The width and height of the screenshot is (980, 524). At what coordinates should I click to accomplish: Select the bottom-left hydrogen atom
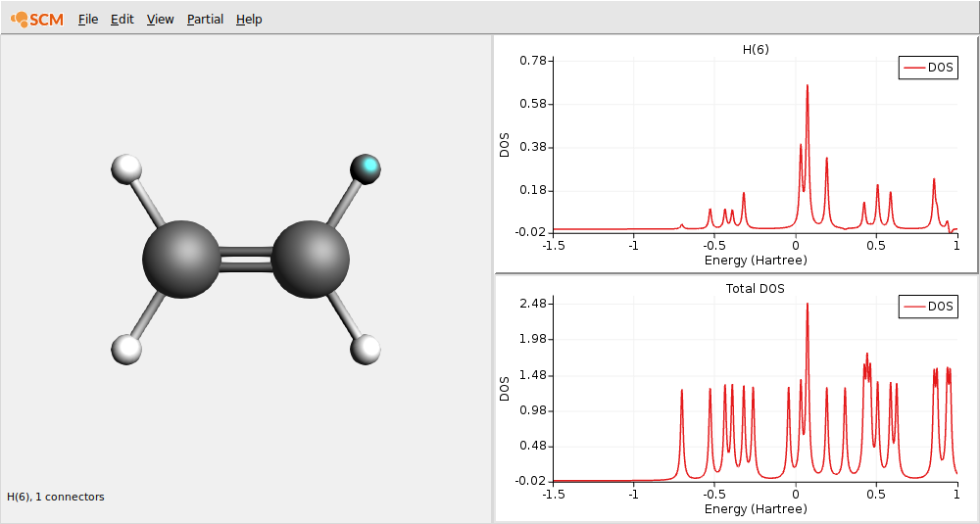point(127,349)
